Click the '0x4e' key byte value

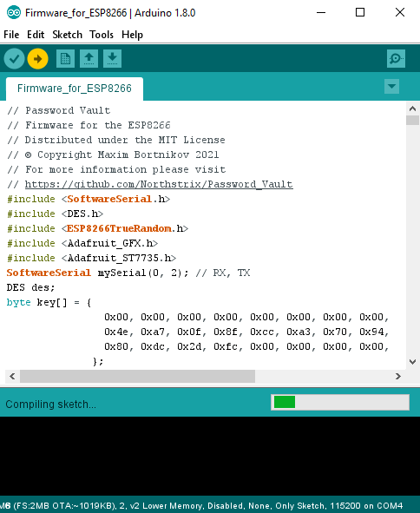click(x=116, y=332)
